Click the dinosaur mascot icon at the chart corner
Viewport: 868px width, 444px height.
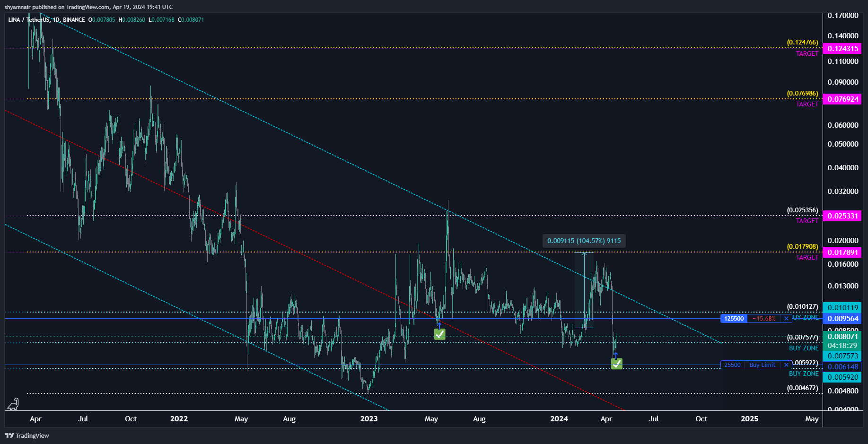[x=13, y=404]
